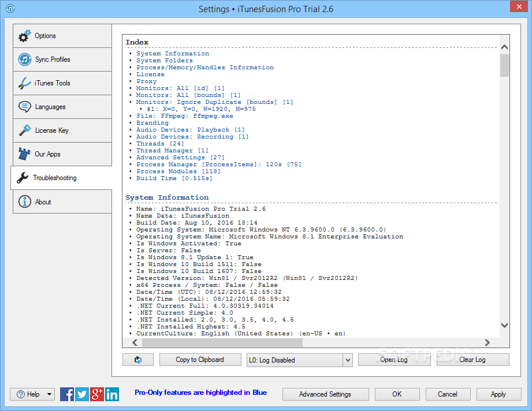Click the iTunesFusion title bar app icon
Viewport: 532px width, 411px height.
coord(10,9)
